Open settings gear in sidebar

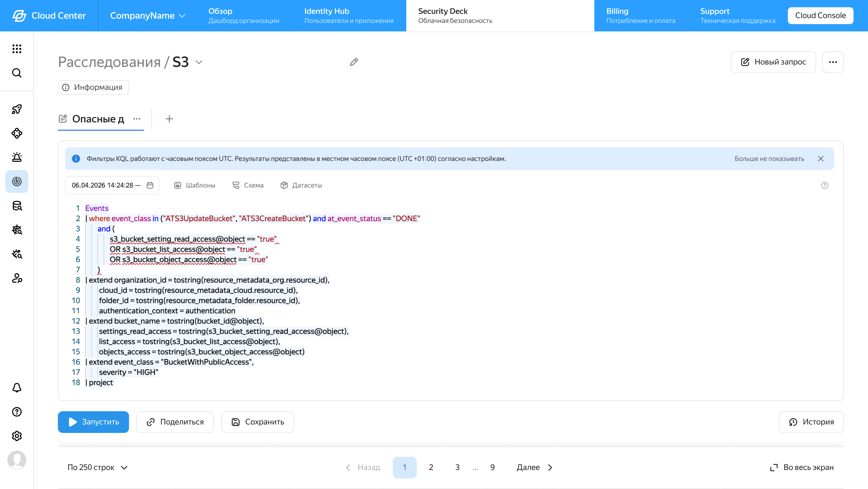pyautogui.click(x=17, y=436)
